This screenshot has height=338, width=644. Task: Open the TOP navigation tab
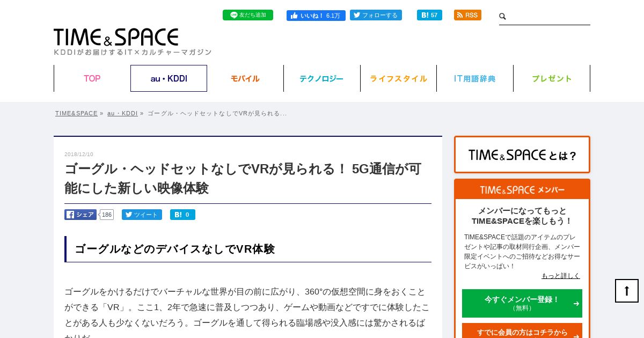click(x=92, y=78)
